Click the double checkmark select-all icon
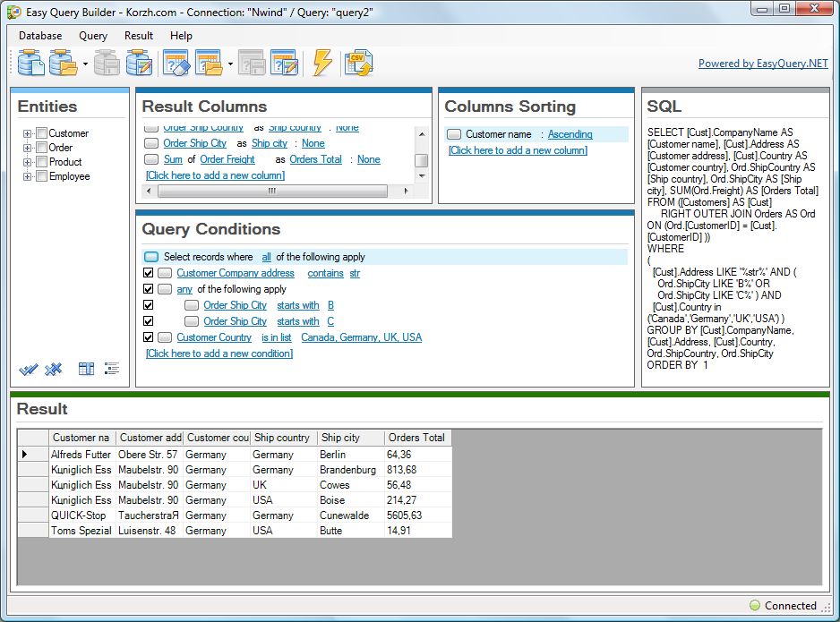 point(28,369)
